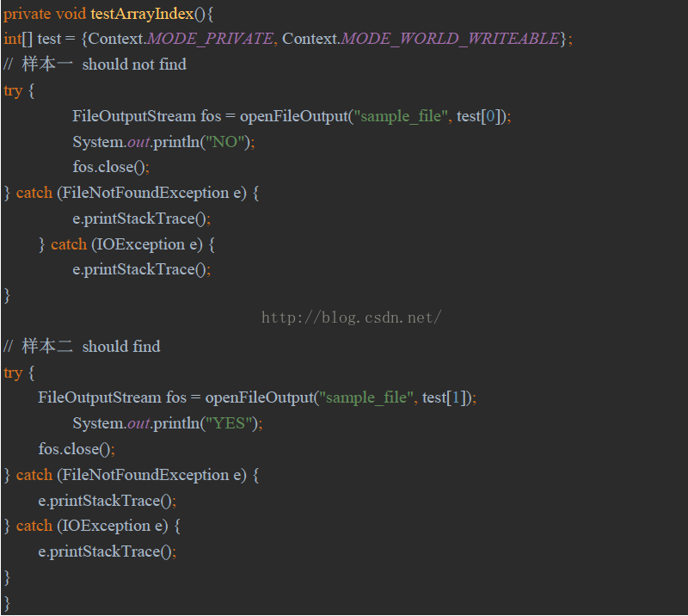Viewport: 688px width, 616px height.
Task: Click the constant MODE_PRIVATE
Action: 210,39
